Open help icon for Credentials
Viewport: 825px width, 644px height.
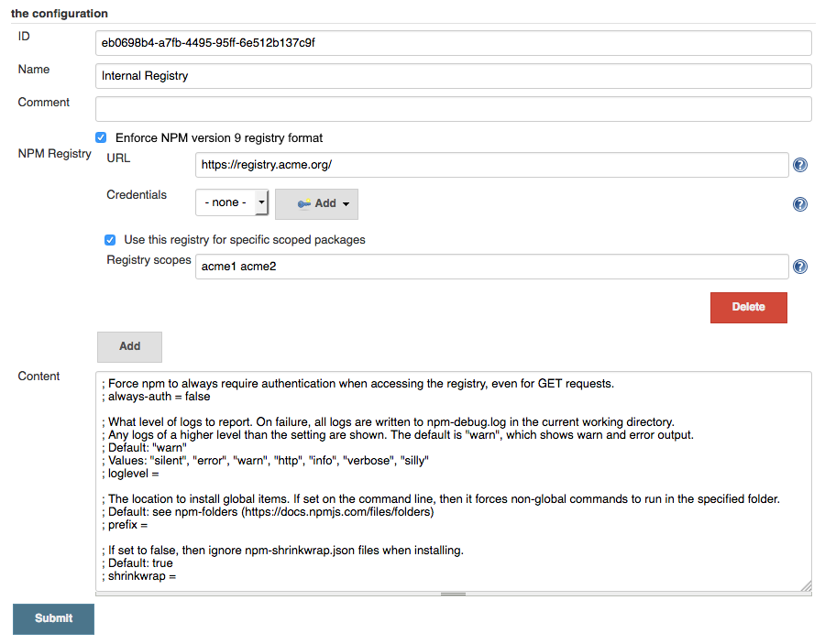(x=799, y=204)
